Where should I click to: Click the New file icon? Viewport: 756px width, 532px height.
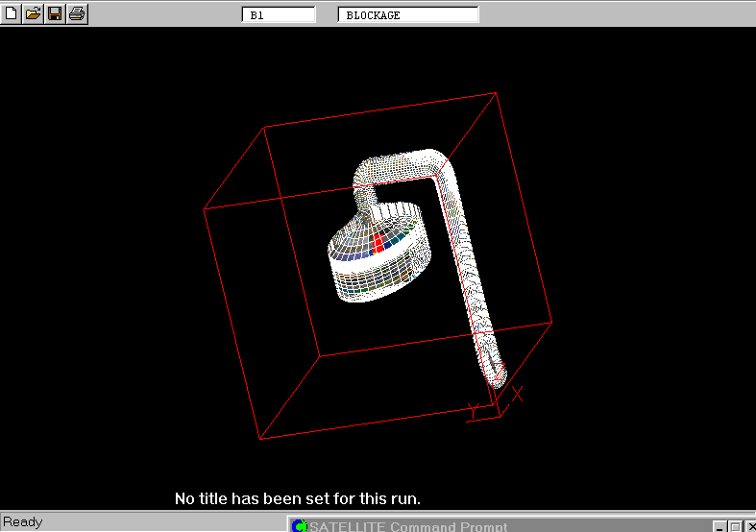(x=12, y=13)
